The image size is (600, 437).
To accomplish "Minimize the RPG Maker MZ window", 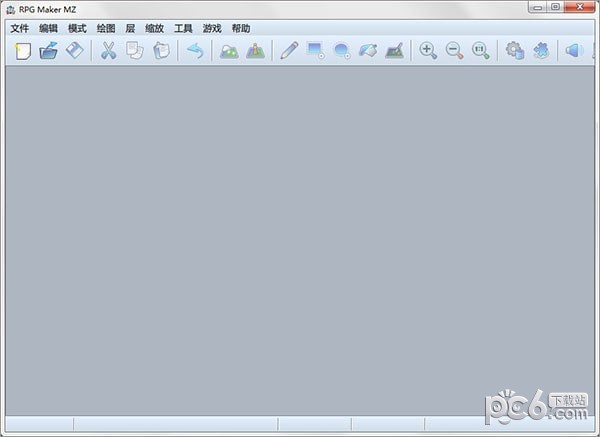I will coord(538,7).
